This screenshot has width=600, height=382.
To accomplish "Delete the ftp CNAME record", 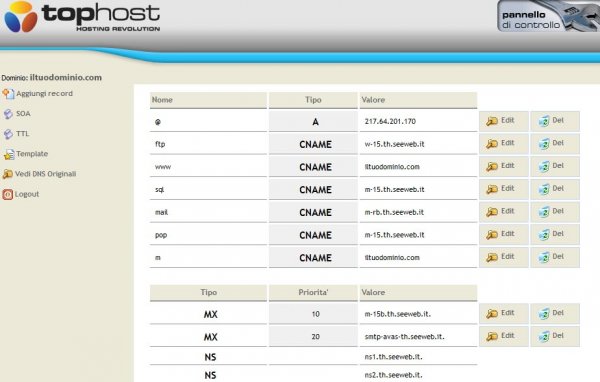I will tap(555, 144).
